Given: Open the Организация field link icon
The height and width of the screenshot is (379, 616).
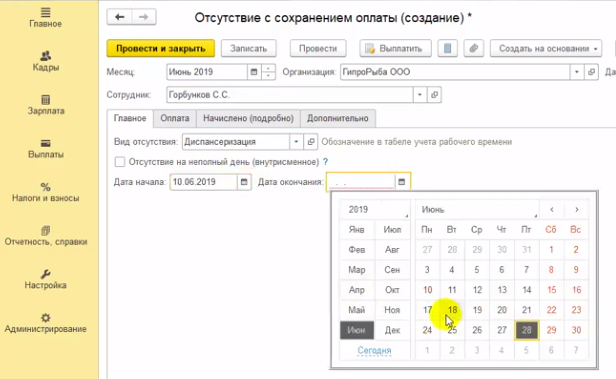Looking at the screenshot, I should pyautogui.click(x=591, y=72).
